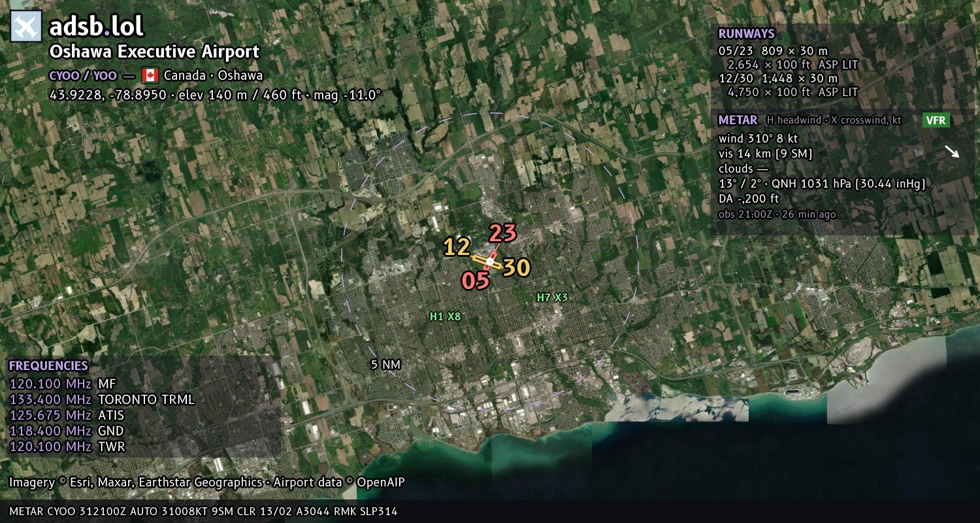Click the obs 21:00Z 26 min ago text
This screenshot has height=523, width=980.
777,214
